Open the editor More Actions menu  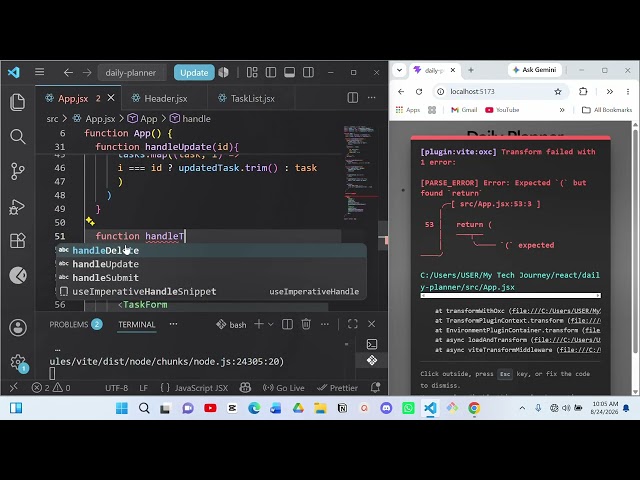point(371,98)
